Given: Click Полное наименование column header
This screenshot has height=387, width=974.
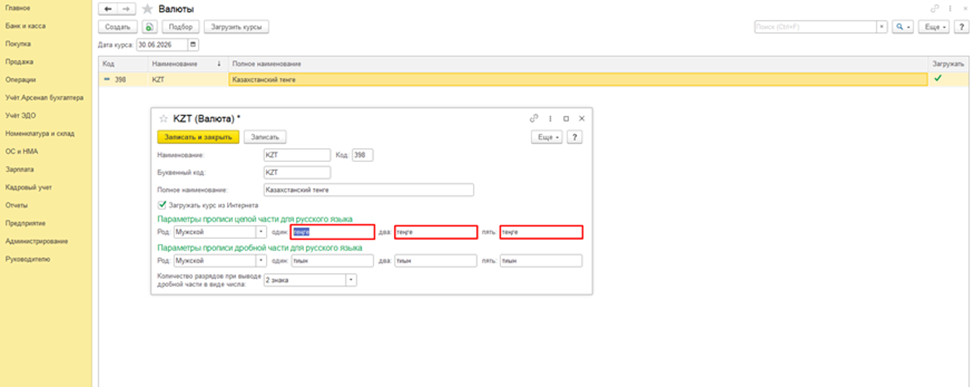Looking at the screenshot, I should 578,64.
